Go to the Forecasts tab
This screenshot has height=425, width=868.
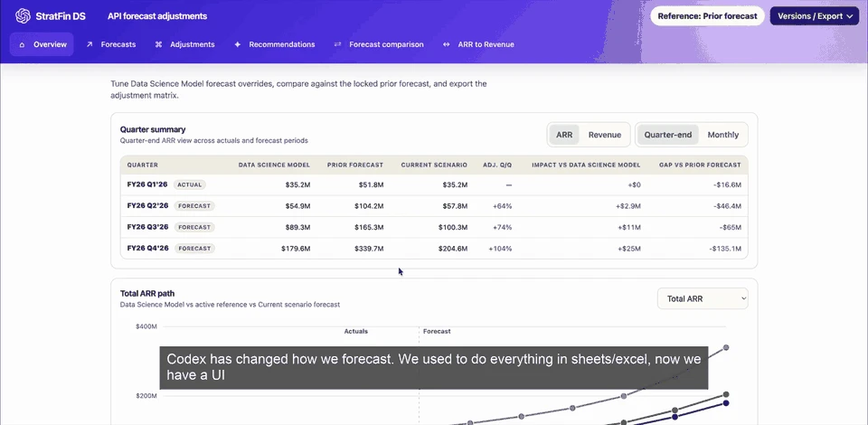[110, 44]
